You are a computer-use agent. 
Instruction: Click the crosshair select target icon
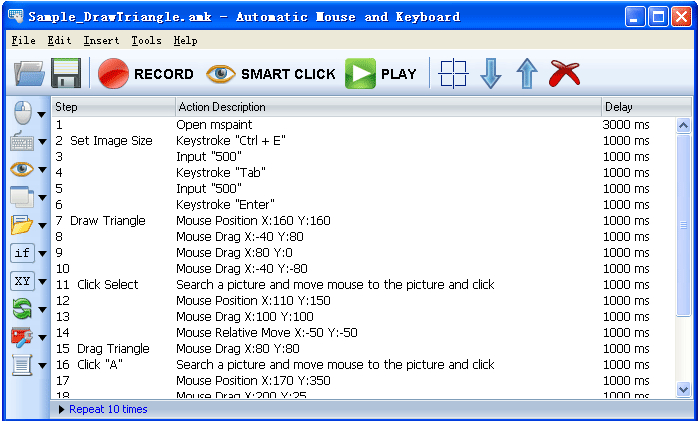(x=454, y=74)
